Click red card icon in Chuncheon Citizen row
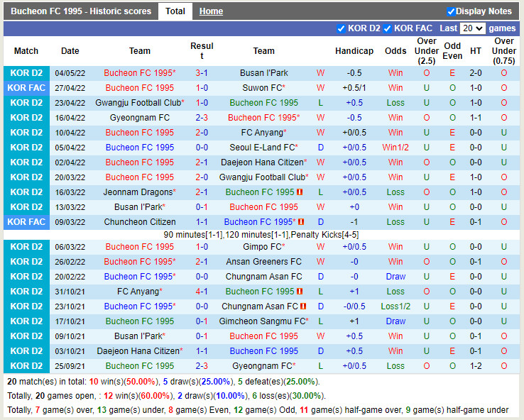 click(301, 221)
